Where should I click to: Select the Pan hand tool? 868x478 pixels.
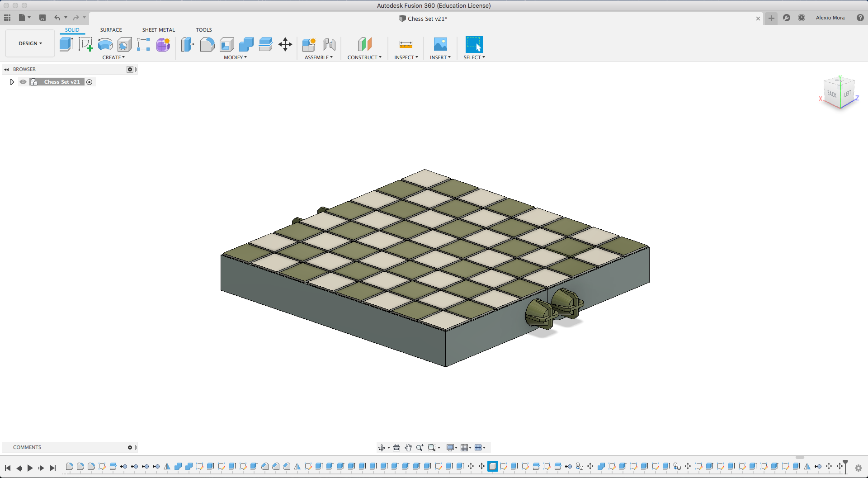408,448
